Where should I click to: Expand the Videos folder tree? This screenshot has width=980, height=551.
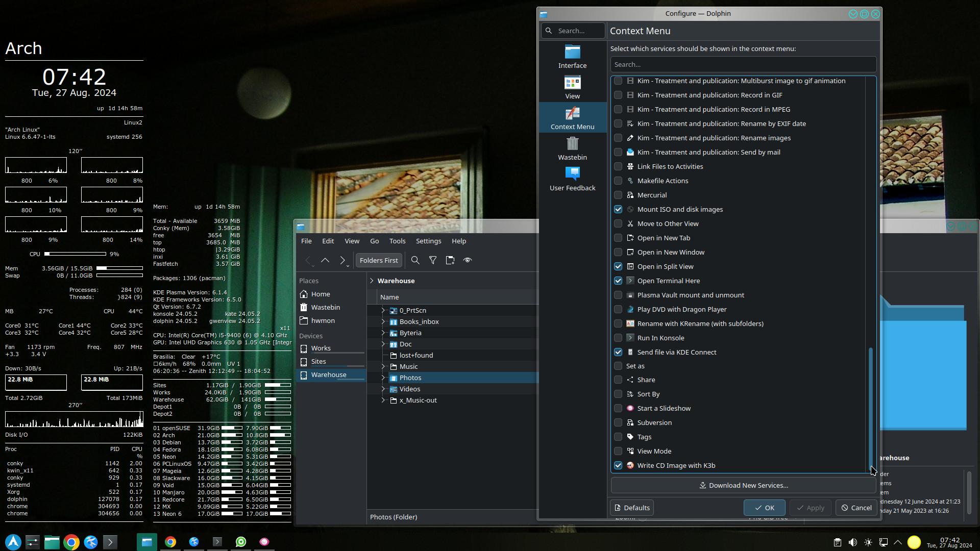[383, 389]
